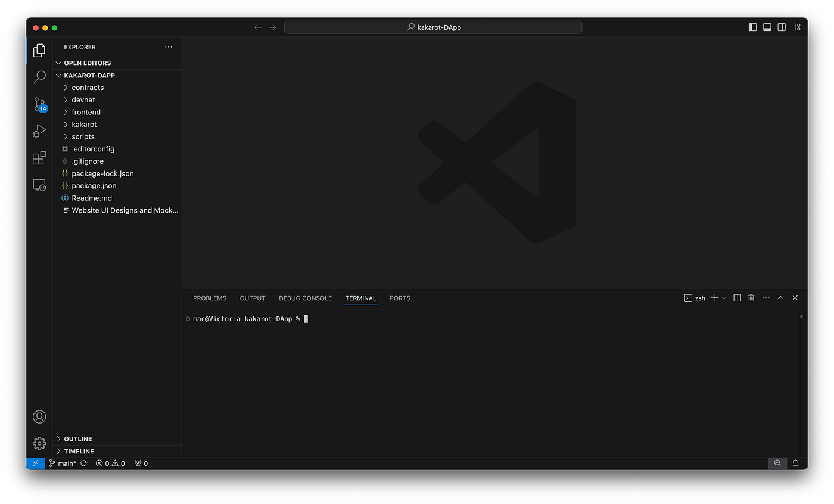Select the TERMINAL tab
The width and height of the screenshot is (834, 504).
click(360, 298)
